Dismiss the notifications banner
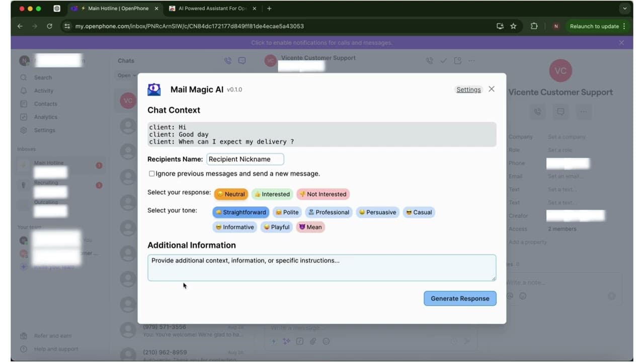 click(x=621, y=43)
